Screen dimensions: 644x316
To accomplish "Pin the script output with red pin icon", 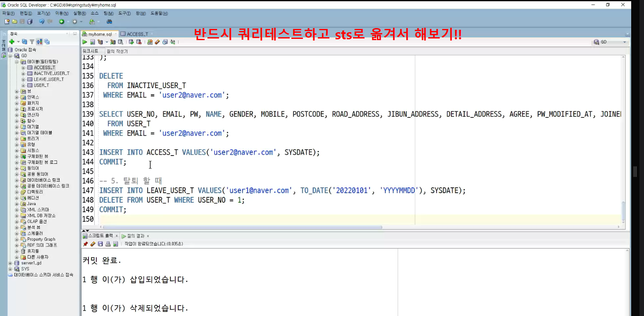I will [85, 244].
